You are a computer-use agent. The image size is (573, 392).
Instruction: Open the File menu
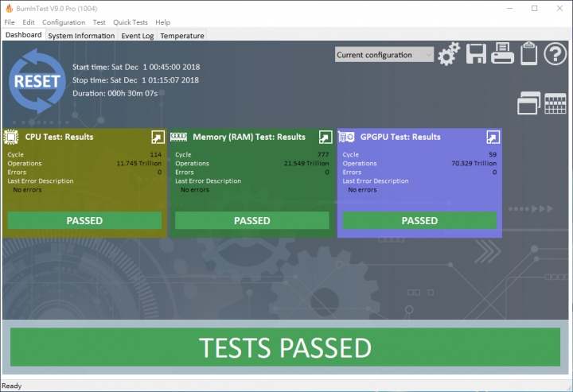point(10,22)
